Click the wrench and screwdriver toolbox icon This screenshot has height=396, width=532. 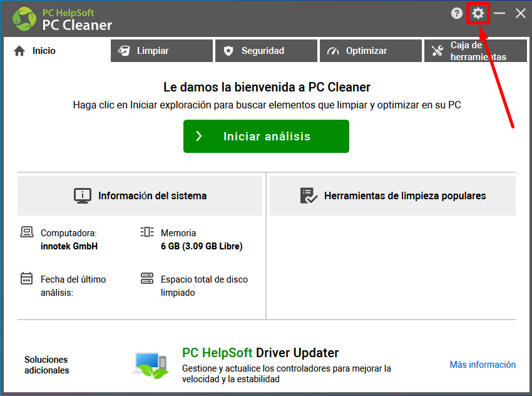[437, 51]
